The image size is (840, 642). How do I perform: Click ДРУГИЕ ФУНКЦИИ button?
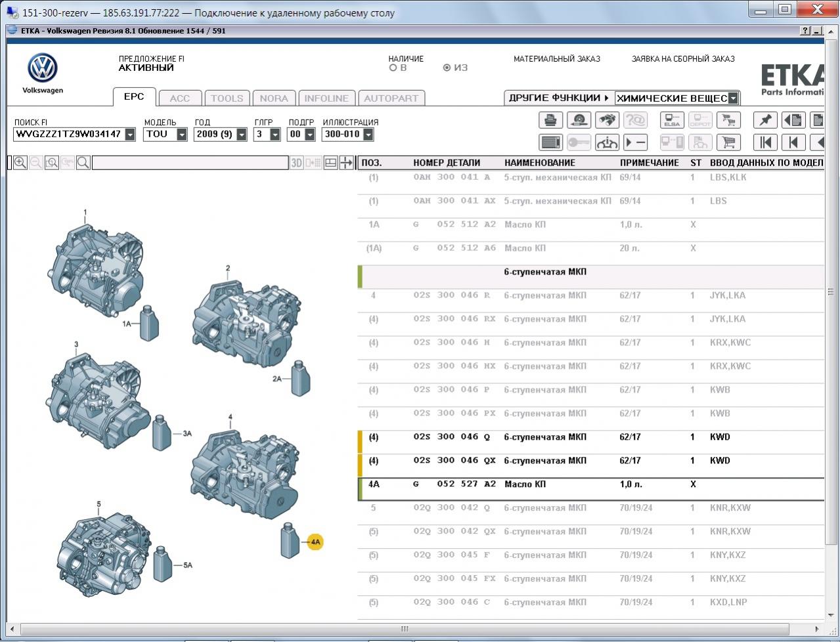(x=558, y=98)
